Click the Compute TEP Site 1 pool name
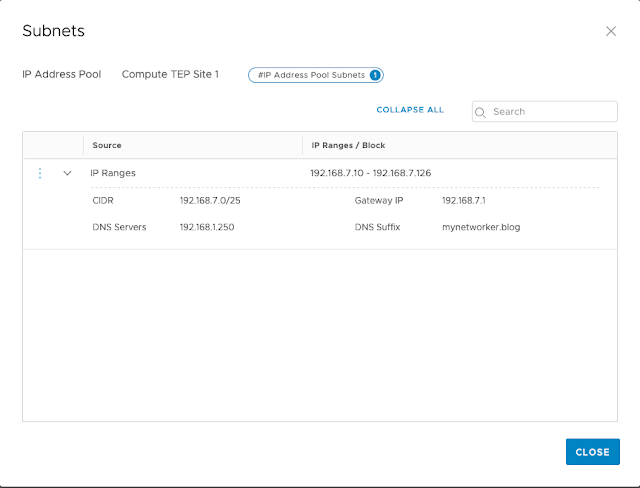 tap(170, 75)
